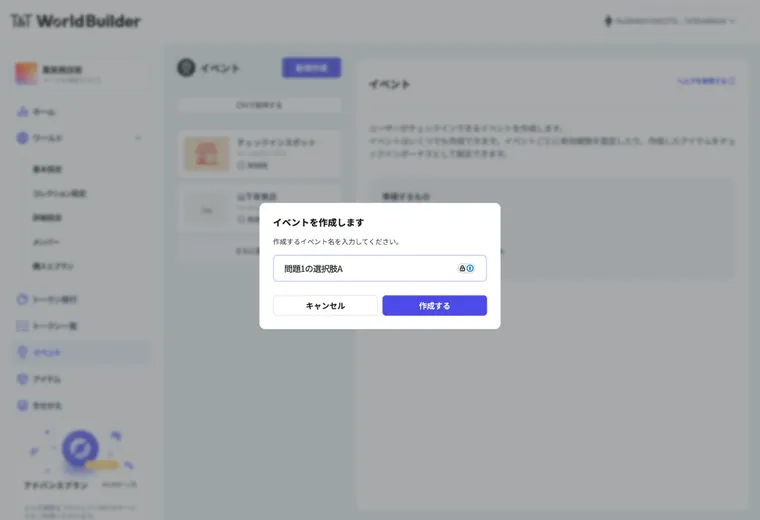Open 詳細設定 in the sidebar
This screenshot has width=760, height=520.
click(x=47, y=218)
